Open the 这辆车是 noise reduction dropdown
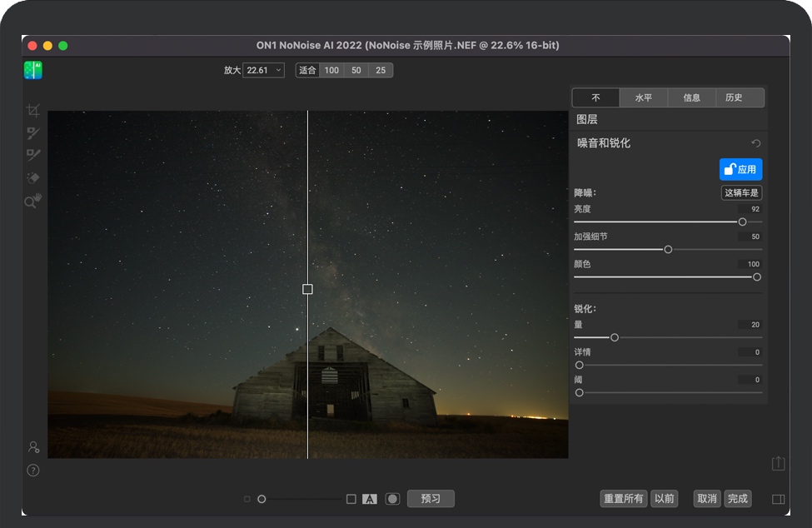The width and height of the screenshot is (812, 528). (741, 192)
